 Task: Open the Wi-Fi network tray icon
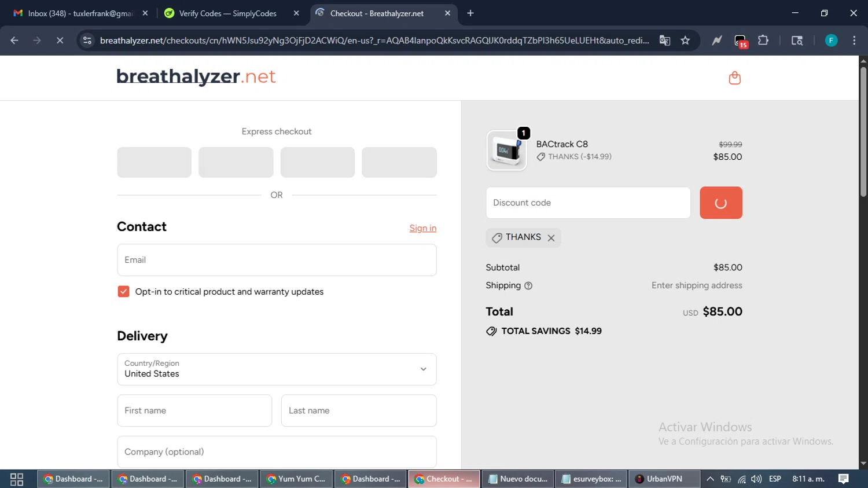pyautogui.click(x=741, y=479)
